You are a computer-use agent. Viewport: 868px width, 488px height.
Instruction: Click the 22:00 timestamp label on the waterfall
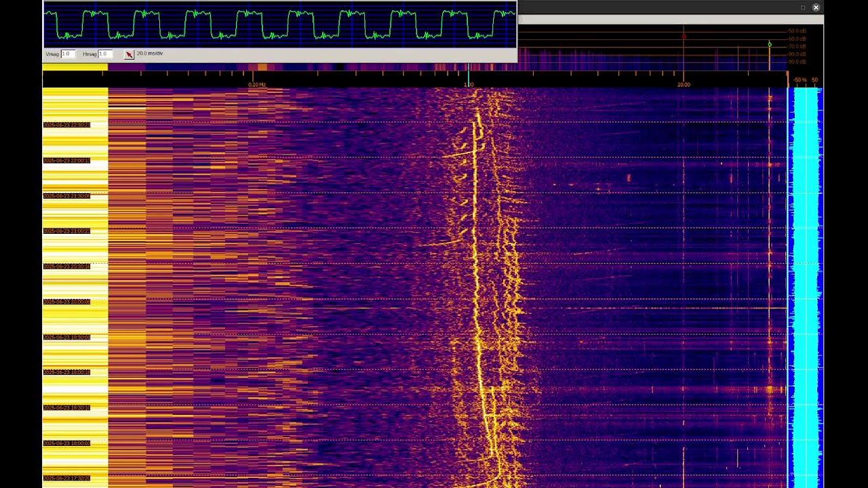[x=66, y=161]
